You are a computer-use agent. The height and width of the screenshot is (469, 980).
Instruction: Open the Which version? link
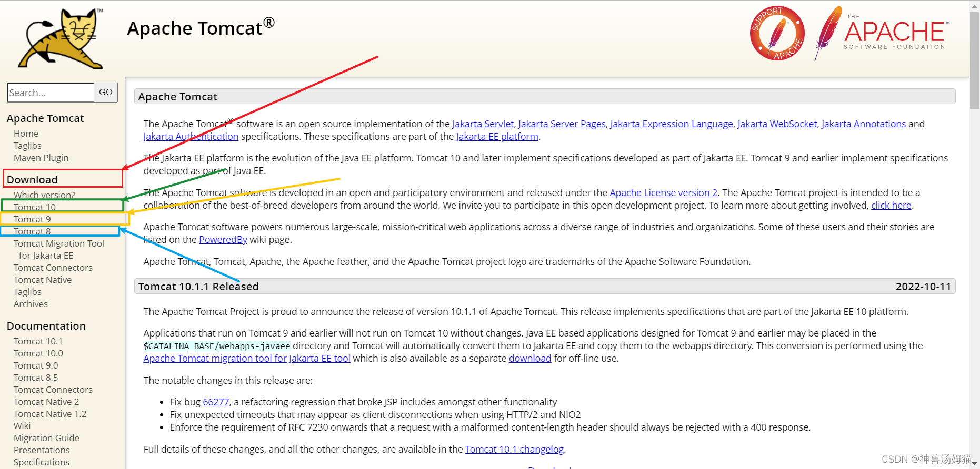tap(44, 195)
